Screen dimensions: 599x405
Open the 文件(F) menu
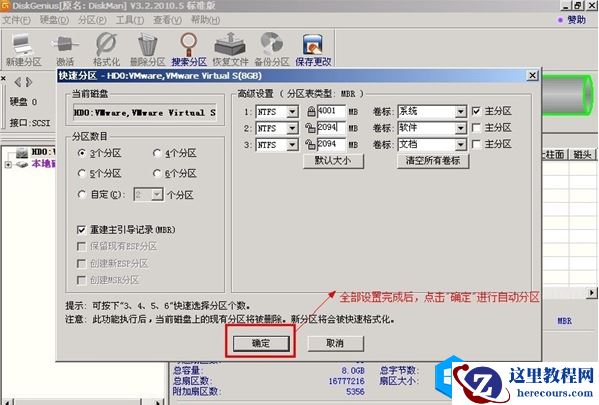point(16,20)
